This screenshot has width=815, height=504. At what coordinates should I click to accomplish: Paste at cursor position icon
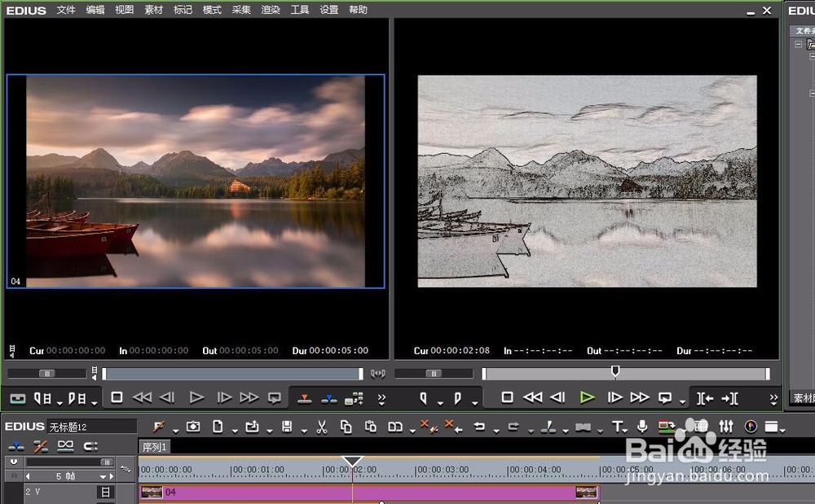(x=371, y=427)
